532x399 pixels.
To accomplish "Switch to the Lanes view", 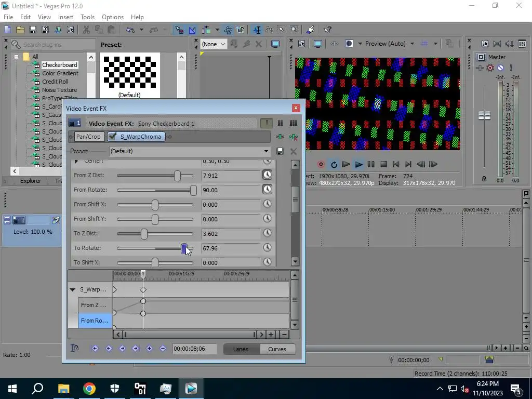I will [241, 349].
